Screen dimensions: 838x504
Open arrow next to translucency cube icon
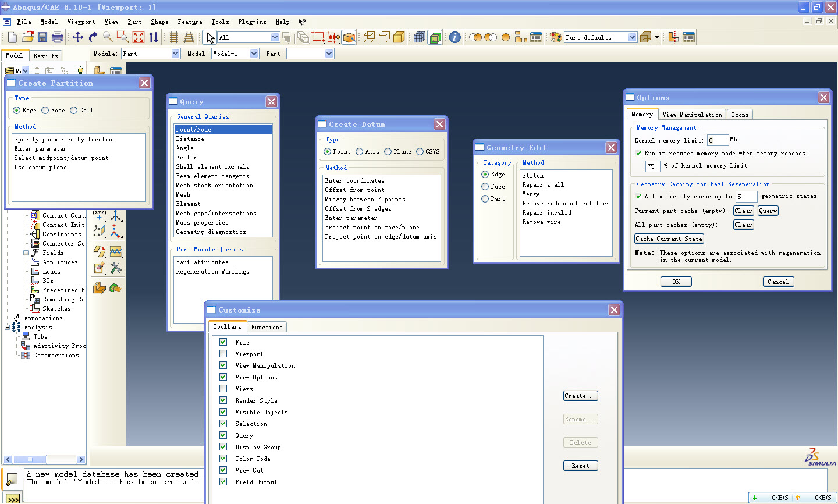pos(656,37)
